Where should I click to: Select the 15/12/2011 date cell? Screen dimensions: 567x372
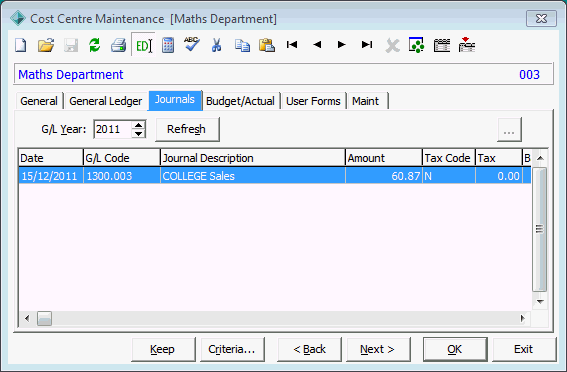pos(51,176)
